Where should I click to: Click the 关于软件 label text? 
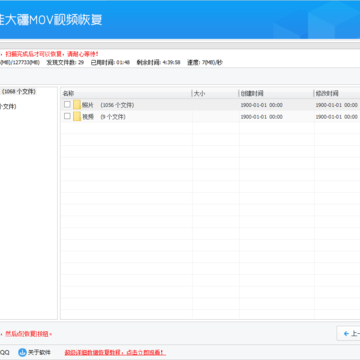(x=39, y=352)
